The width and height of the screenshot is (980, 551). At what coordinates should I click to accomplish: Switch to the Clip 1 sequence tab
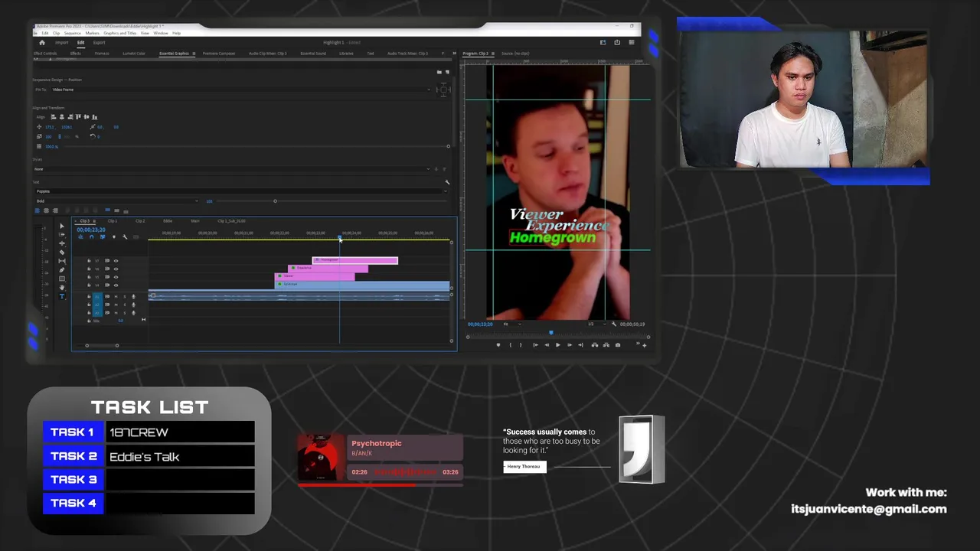point(113,221)
